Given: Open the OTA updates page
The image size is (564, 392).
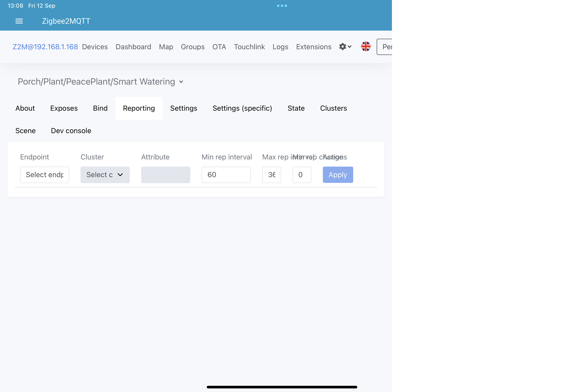Looking at the screenshot, I should (x=219, y=47).
